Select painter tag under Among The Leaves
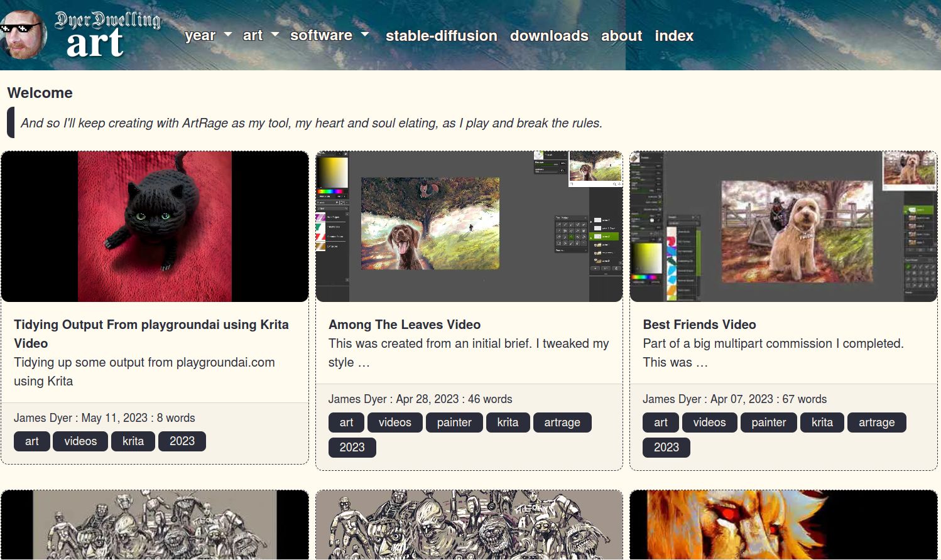Screen dimensions: 941x560 (454, 423)
